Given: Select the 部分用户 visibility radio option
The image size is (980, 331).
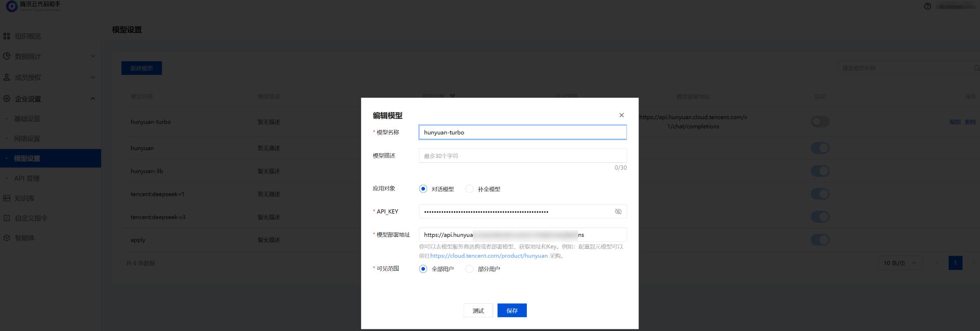Looking at the screenshot, I should [469, 269].
